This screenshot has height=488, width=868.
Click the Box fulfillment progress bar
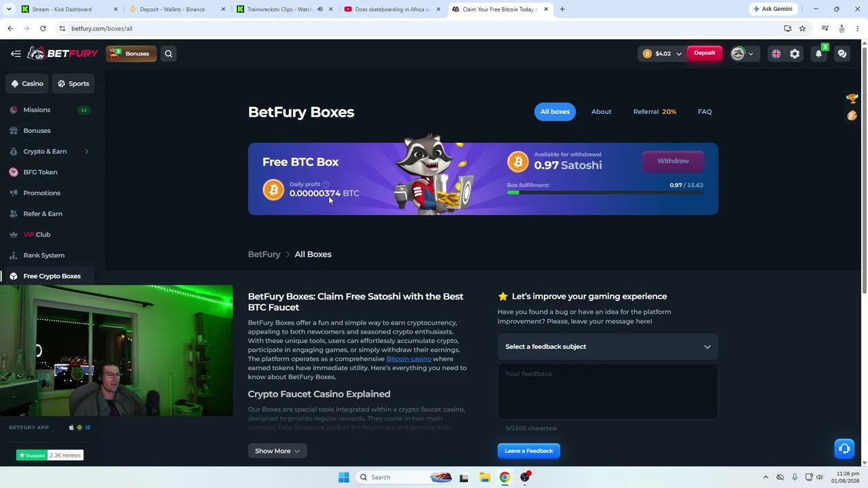coord(605,192)
